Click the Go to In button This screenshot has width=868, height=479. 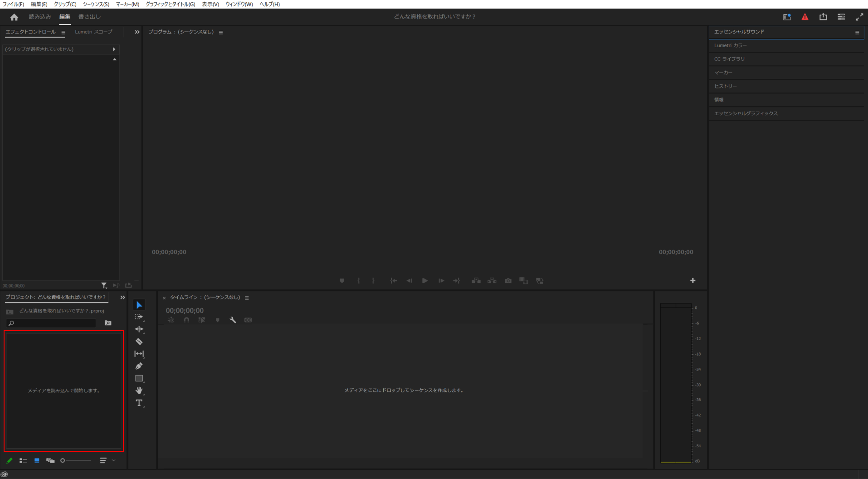(x=394, y=281)
